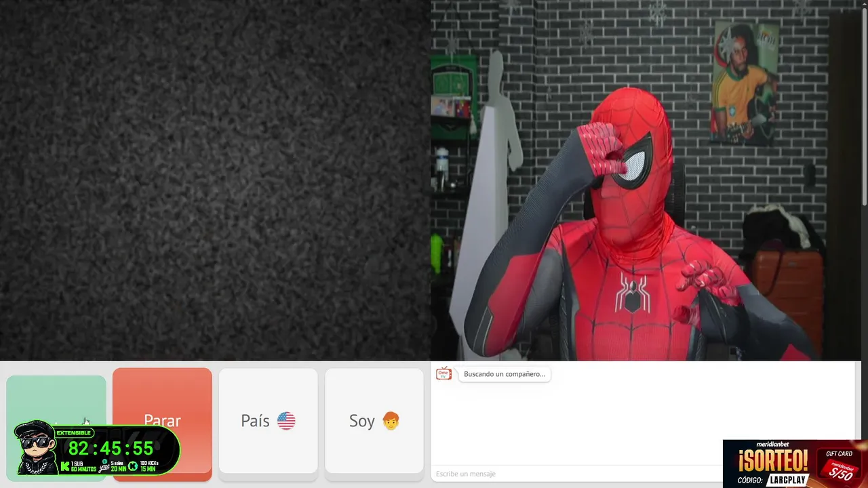Viewport: 868px width, 488px height.
Task: Click the Spider-Man webcam video
Action: 646,180
